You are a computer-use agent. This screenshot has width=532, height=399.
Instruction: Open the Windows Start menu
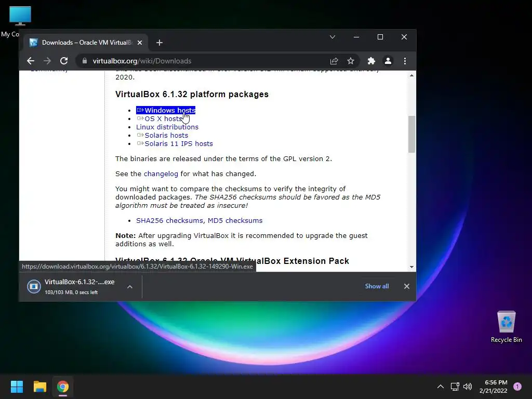17,387
